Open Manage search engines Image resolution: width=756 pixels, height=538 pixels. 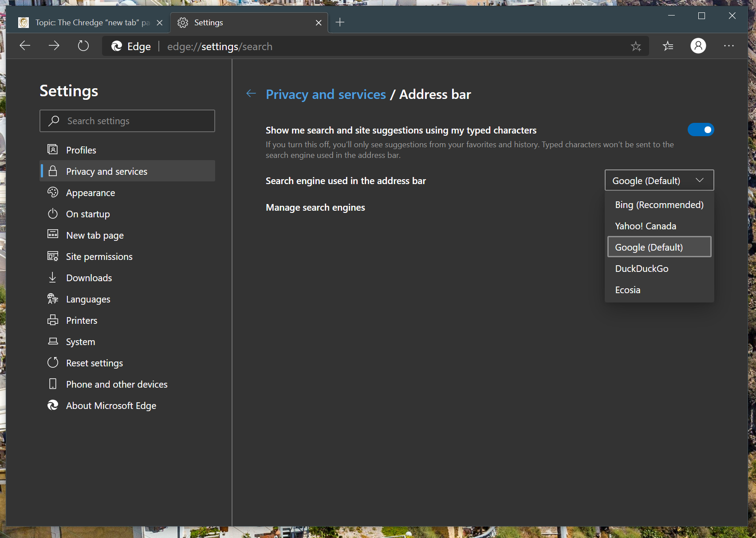[315, 208]
